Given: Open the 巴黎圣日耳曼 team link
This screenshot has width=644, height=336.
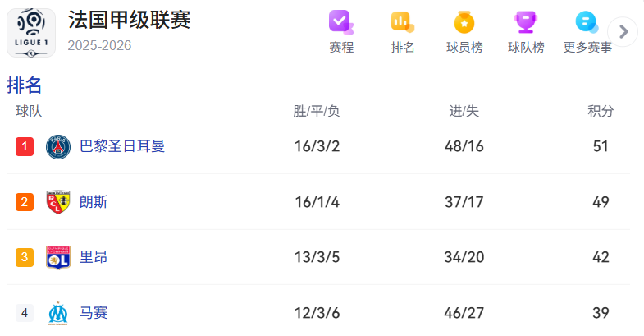Looking at the screenshot, I should (x=122, y=146).
